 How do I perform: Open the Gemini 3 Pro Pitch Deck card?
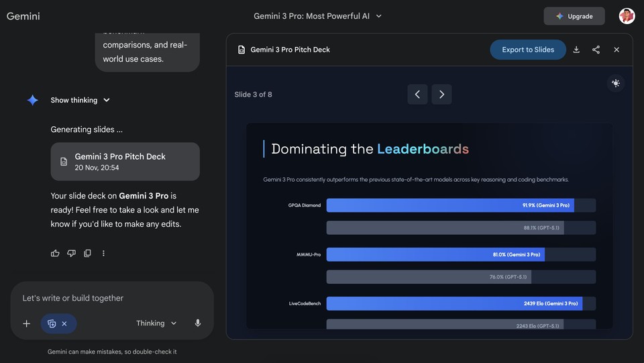click(x=125, y=162)
